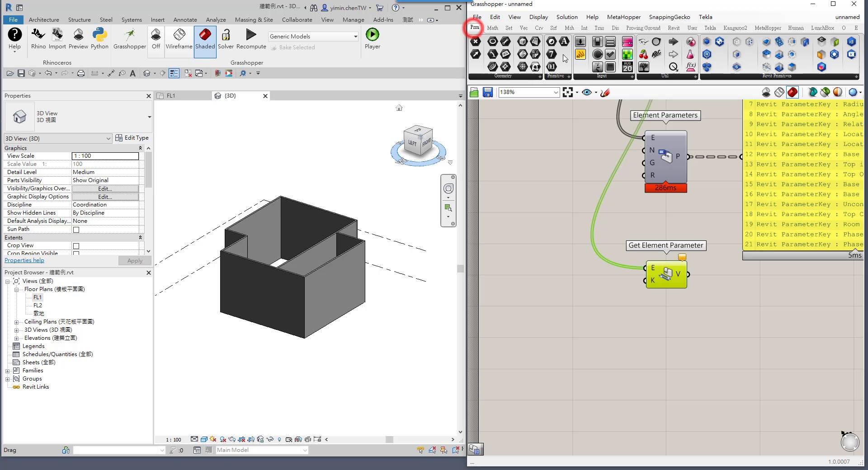Click the Grasshopper Save file icon
Viewport: 868px width, 470px height.
[x=487, y=92]
